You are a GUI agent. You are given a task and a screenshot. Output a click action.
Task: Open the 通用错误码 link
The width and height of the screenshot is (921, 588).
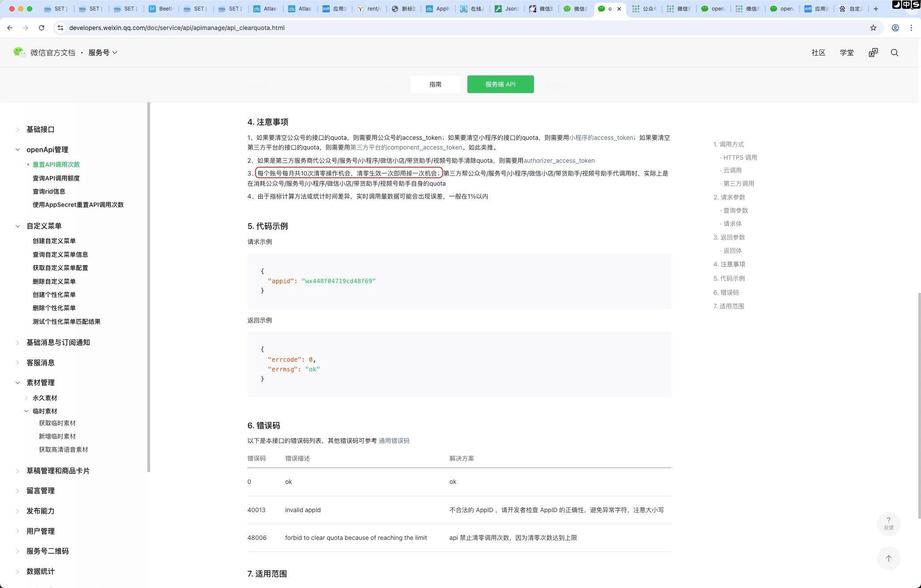point(394,441)
